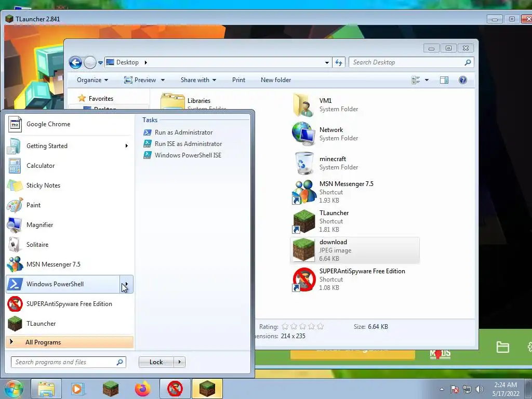This screenshot has height=399, width=532.
Task: Expand All Programs list
Action: click(70, 342)
